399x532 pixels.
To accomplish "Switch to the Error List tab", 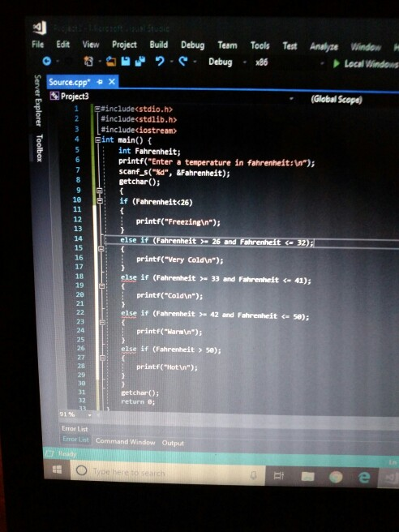I will click(x=75, y=439).
